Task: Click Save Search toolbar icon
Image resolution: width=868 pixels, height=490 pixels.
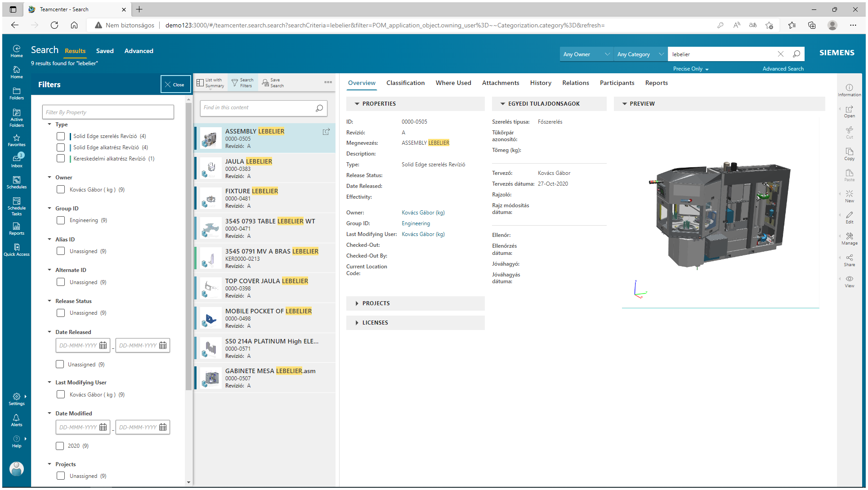Action: 273,83
